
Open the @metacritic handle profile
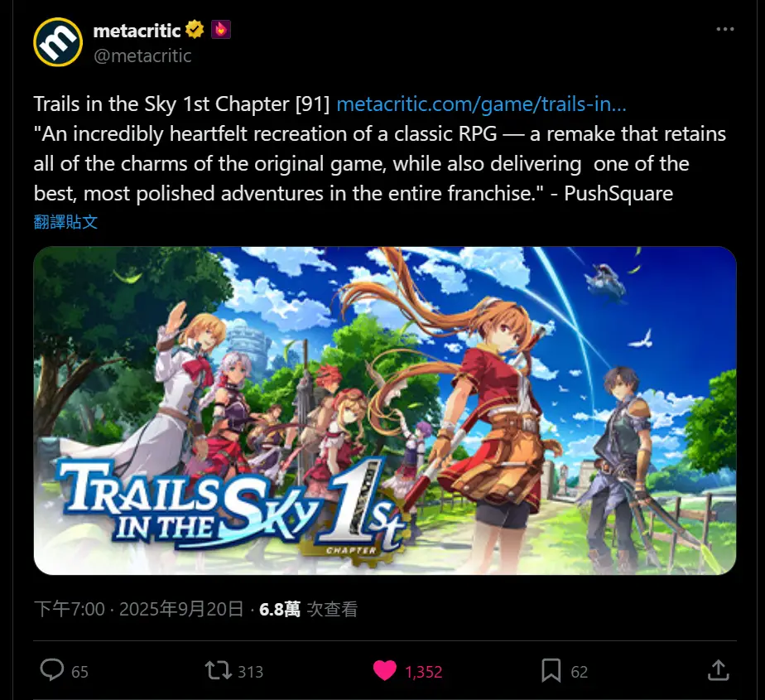tap(142, 56)
